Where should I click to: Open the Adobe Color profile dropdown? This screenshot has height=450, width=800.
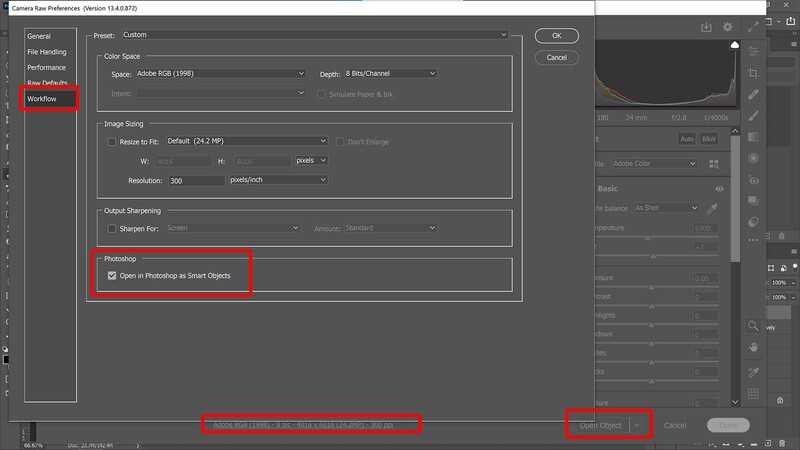tap(655, 164)
